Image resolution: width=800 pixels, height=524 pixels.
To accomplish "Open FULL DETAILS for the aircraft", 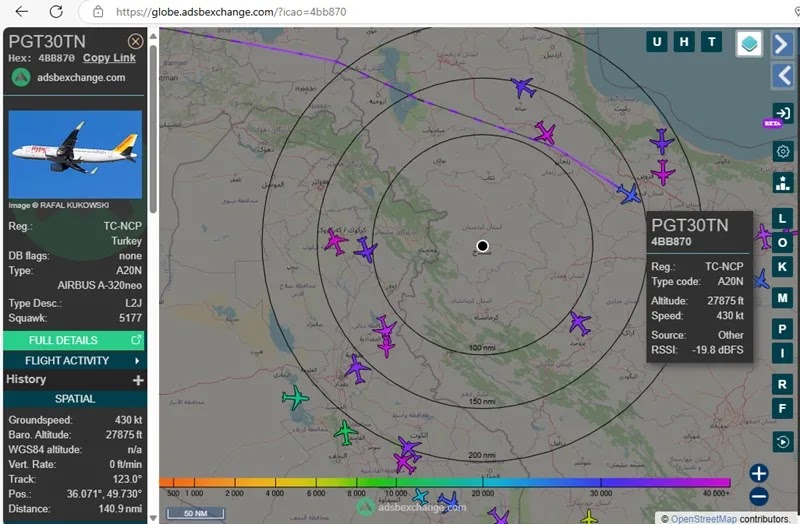I will coord(74,340).
